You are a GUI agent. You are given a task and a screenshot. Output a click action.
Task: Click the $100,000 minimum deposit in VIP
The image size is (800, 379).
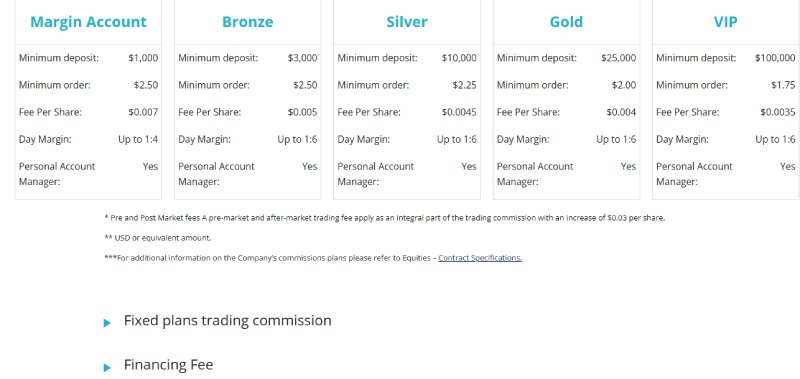(776, 58)
